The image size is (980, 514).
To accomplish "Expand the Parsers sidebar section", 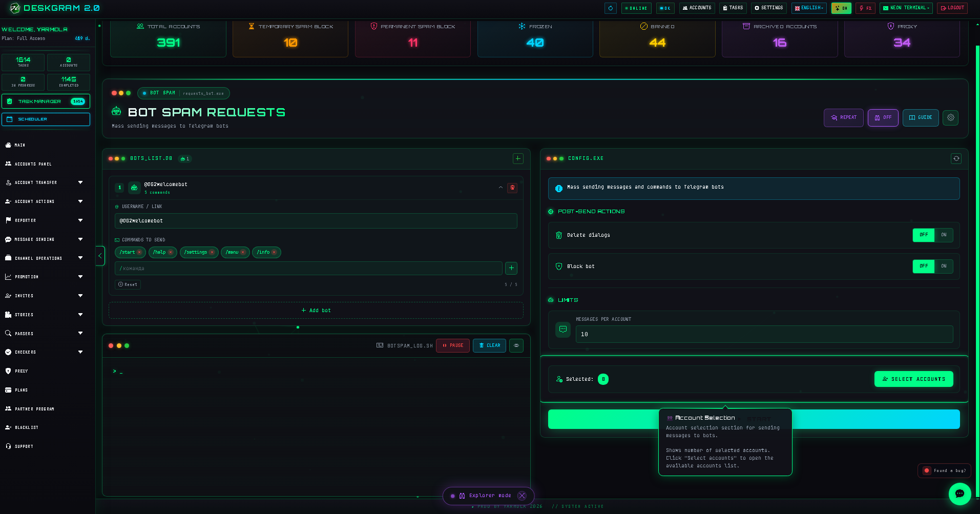I will click(45, 334).
